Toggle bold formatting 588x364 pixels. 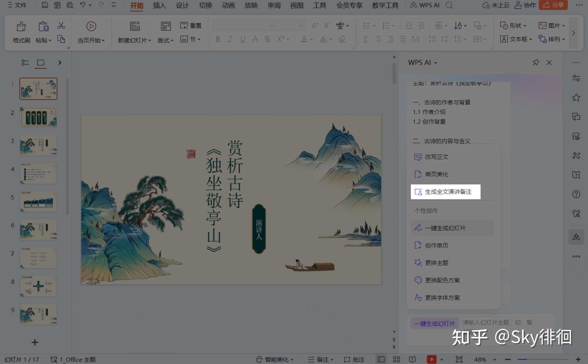pyautogui.click(x=218, y=39)
